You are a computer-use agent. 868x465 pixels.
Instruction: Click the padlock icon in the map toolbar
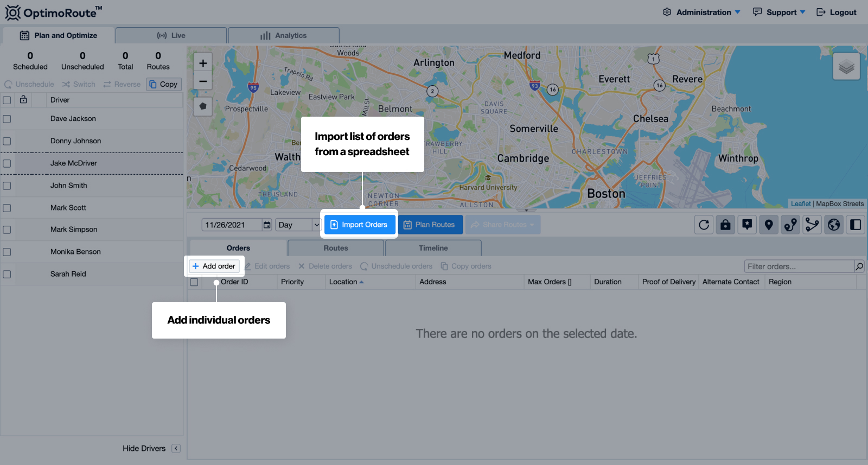(725, 225)
